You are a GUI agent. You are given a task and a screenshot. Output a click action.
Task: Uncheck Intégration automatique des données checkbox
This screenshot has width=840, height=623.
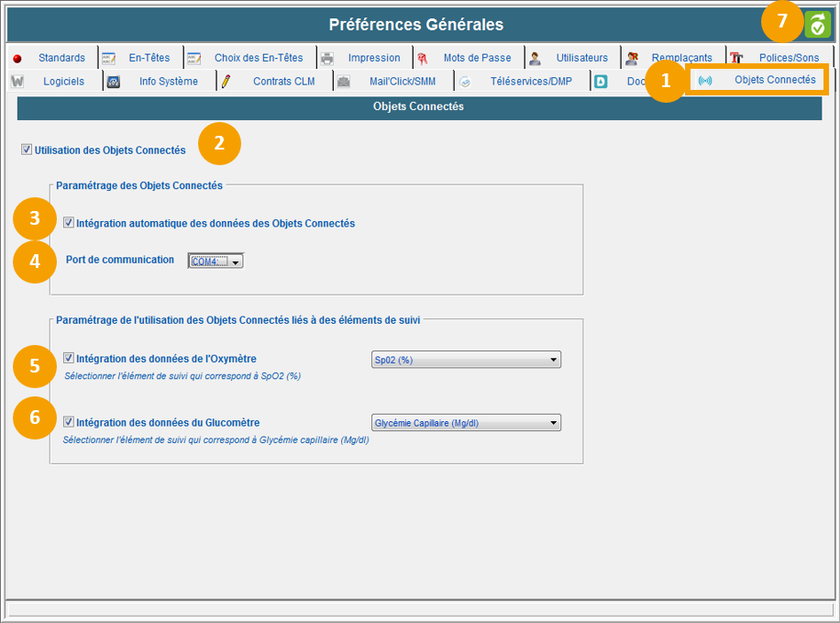point(69,223)
